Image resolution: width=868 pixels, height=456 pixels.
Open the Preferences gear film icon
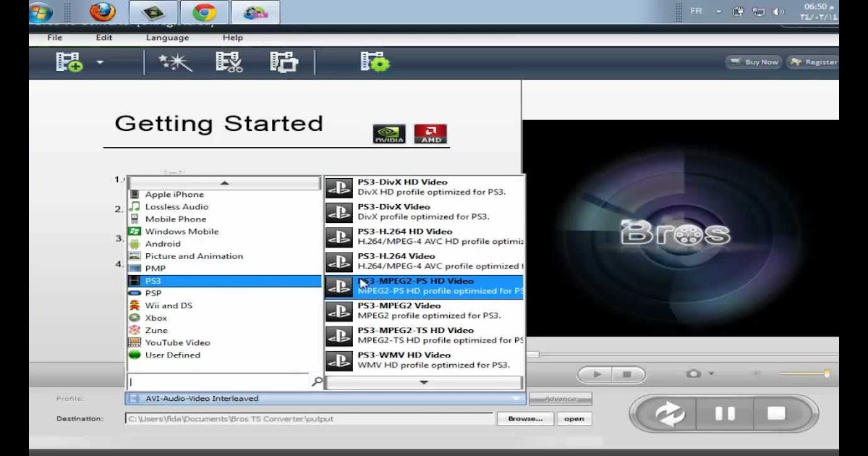click(x=375, y=62)
